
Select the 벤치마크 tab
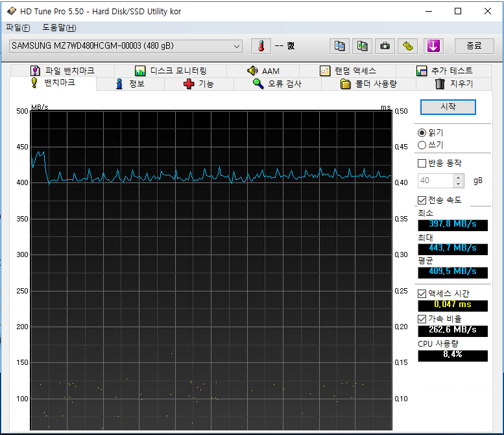point(53,83)
